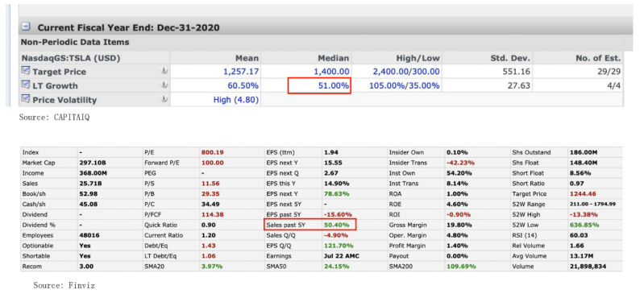The height and width of the screenshot is (298, 644).
Task: Open the Target Price median value 1,400.00
Action: coord(331,72)
